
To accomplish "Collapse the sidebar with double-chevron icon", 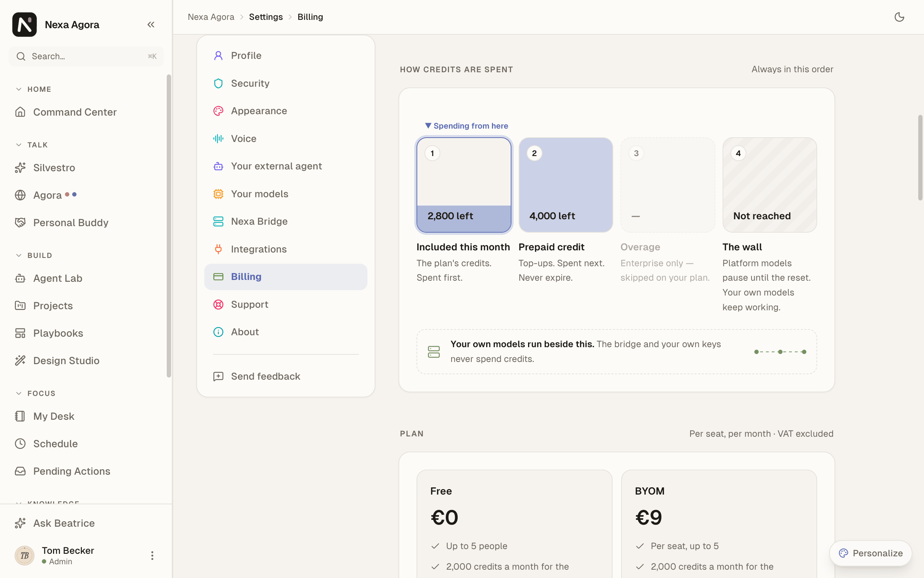I will click(x=151, y=25).
